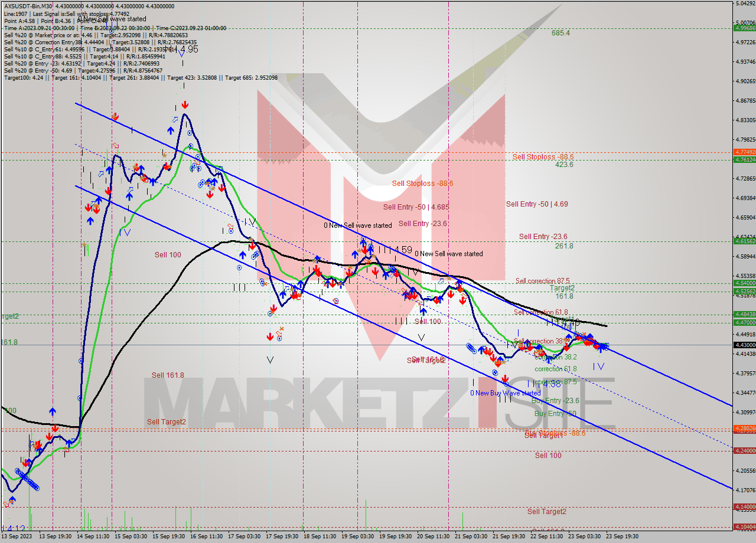Click the red 4.1400 price tag
The height and width of the screenshot is (543, 756).
click(744, 506)
